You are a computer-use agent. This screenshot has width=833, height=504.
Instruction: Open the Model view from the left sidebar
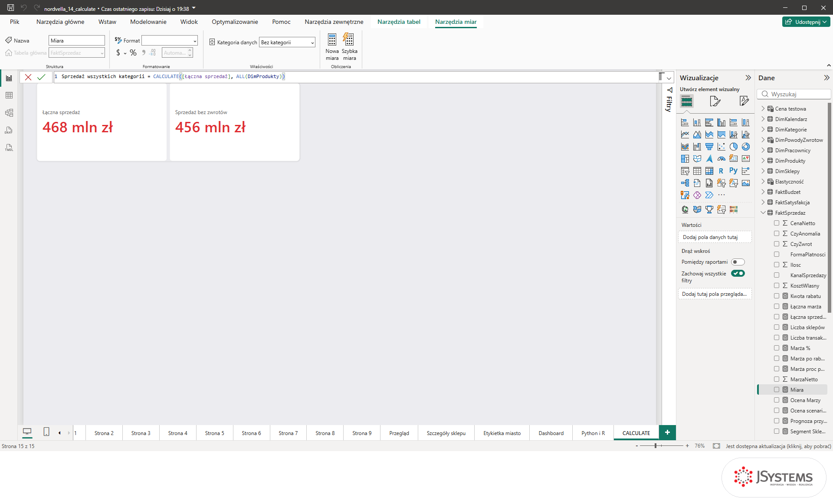[x=9, y=113]
